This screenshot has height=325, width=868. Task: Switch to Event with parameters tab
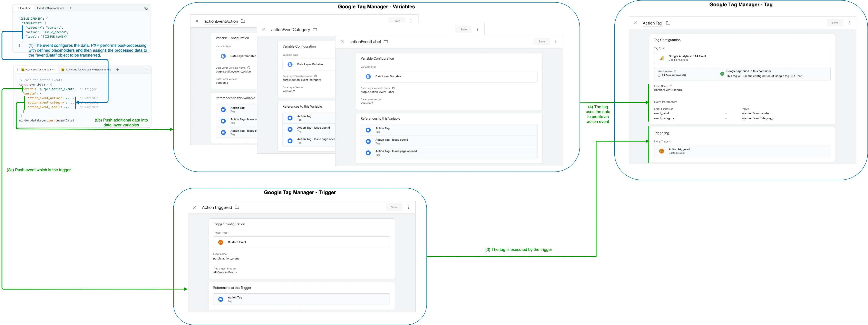coord(51,8)
